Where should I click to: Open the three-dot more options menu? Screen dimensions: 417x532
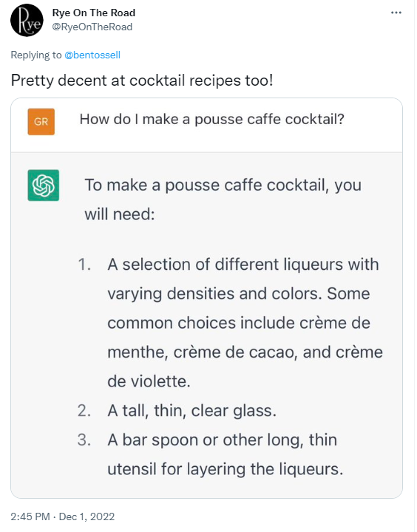coord(396,13)
